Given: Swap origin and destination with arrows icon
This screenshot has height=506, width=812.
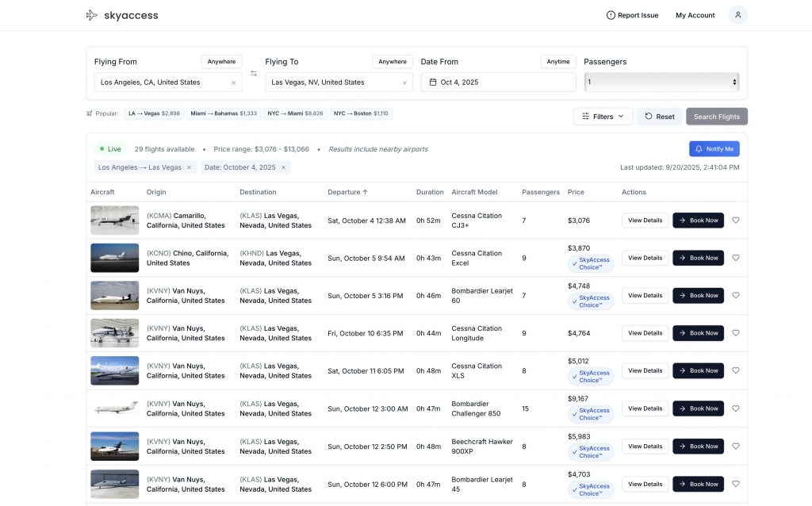Looking at the screenshot, I should (254, 74).
